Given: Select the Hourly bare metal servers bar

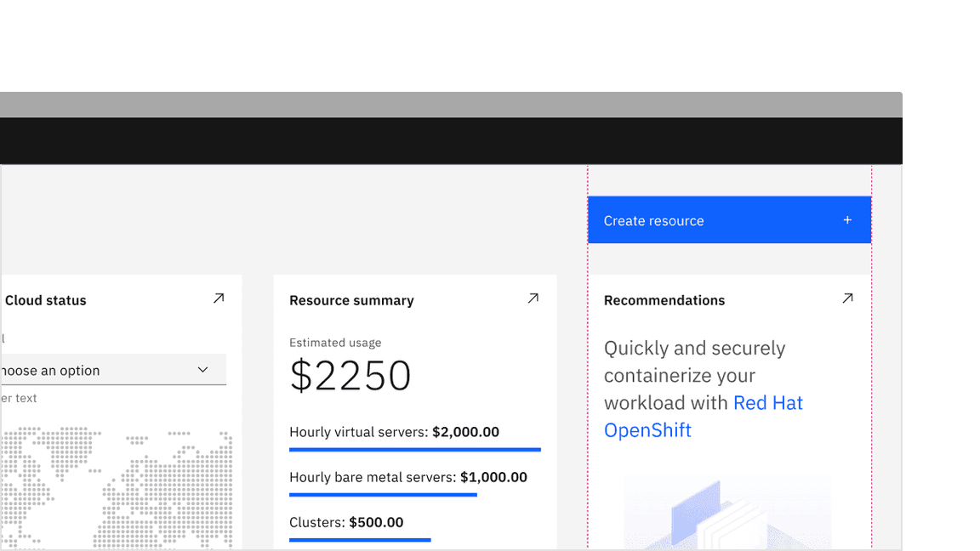Looking at the screenshot, I should pos(383,494).
